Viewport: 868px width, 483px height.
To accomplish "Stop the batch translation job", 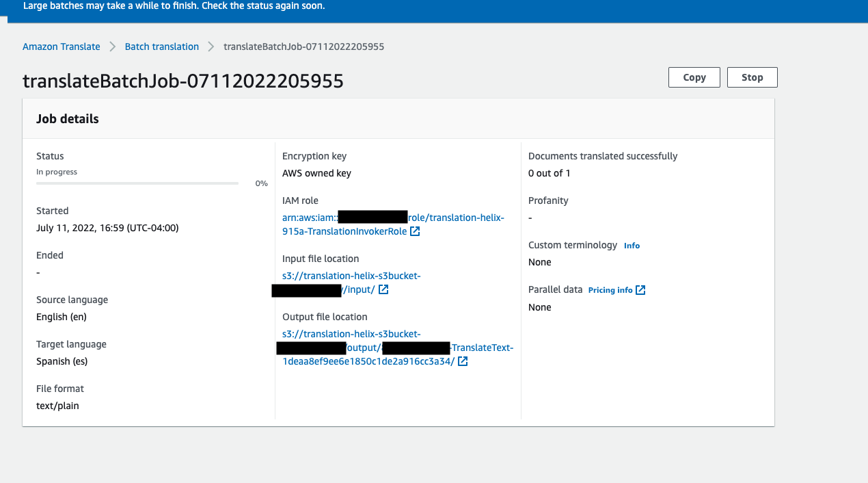I will [x=752, y=77].
